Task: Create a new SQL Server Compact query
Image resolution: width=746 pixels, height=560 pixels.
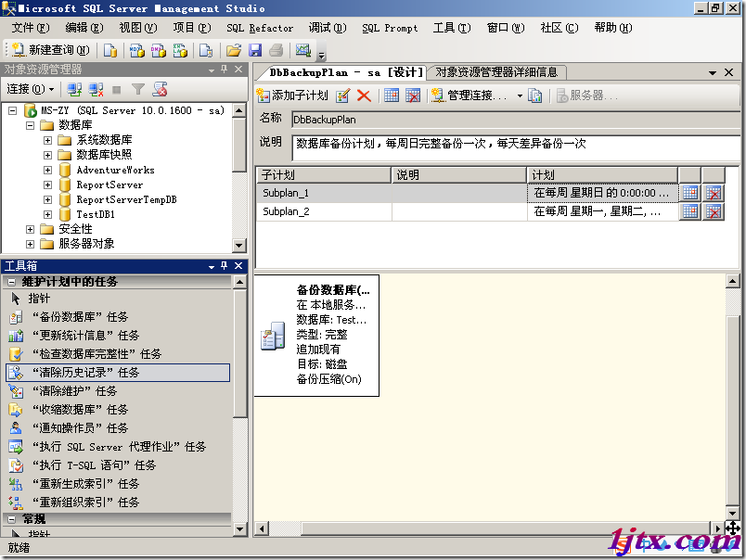Action: coord(206,50)
